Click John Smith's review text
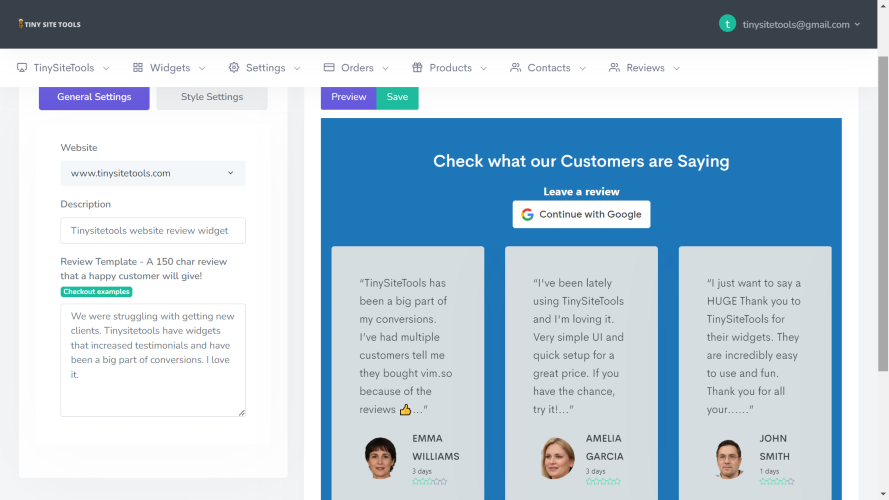The image size is (889, 500). [753, 346]
